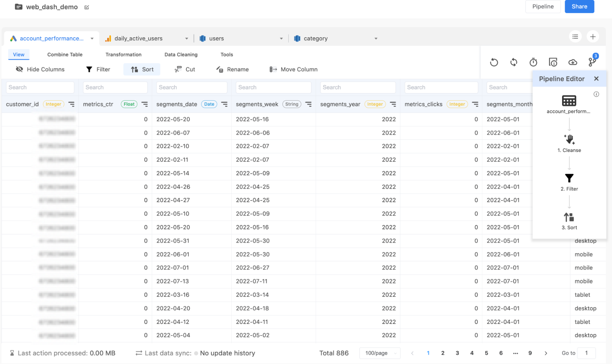Screen dimensions: 612x364
Task: Open daily_active_users tab dropdown arrow
Action: click(x=186, y=39)
